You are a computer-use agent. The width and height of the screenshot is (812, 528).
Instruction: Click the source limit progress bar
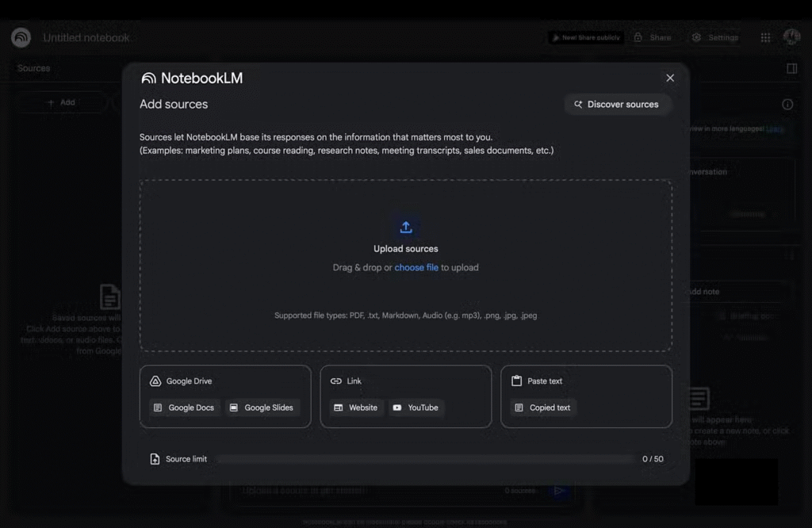point(425,459)
